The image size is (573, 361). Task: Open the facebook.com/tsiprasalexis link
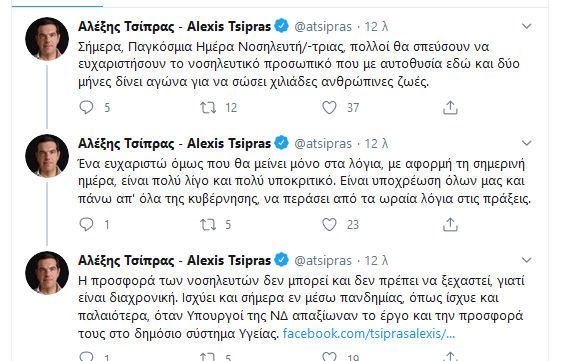(369, 333)
